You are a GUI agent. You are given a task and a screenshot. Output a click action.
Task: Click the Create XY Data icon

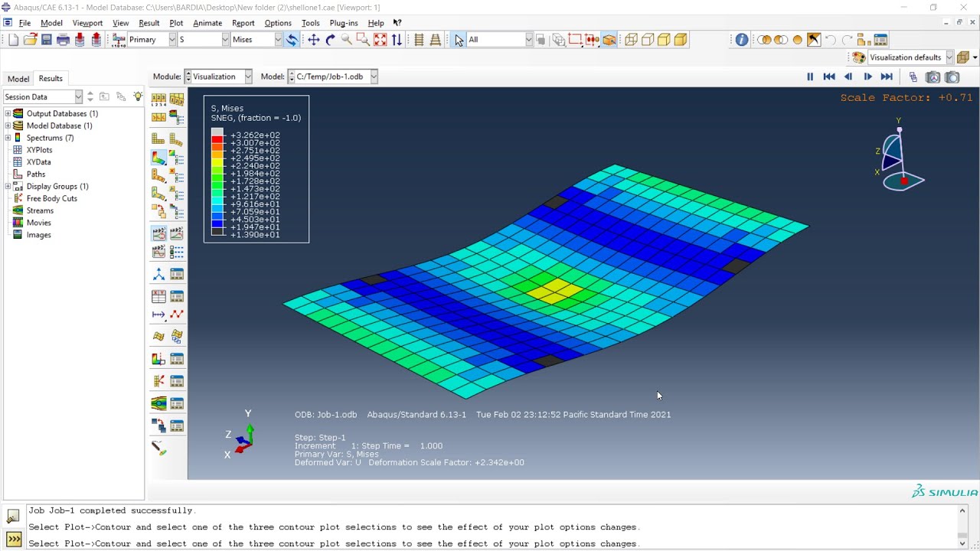coord(158,296)
